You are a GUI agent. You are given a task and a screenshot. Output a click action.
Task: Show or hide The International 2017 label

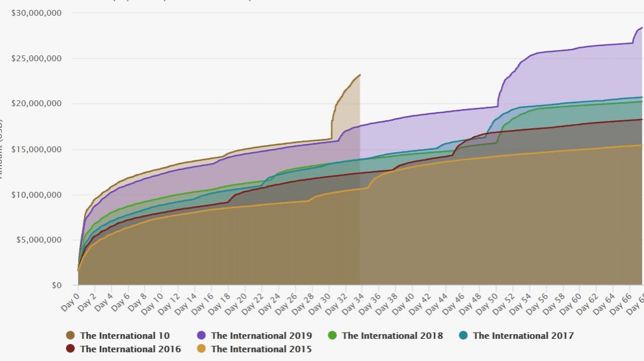pos(523,336)
